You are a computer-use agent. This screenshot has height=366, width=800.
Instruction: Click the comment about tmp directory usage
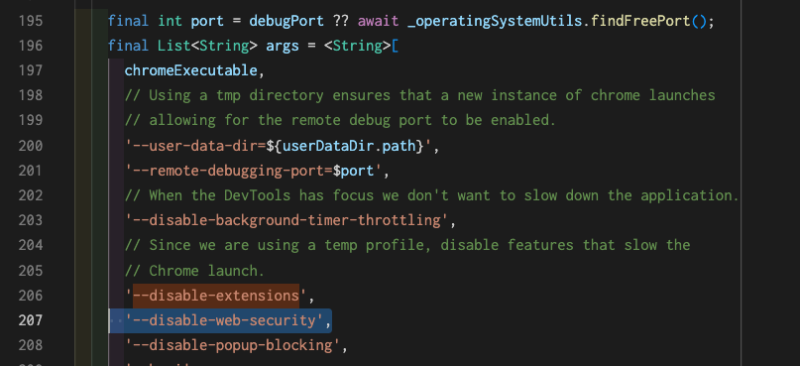[x=420, y=95]
